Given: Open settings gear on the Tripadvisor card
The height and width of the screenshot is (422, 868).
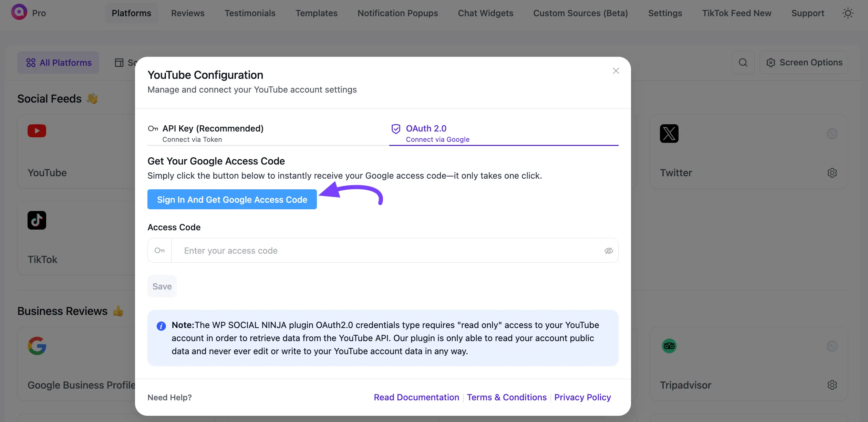Looking at the screenshot, I should 833,385.
